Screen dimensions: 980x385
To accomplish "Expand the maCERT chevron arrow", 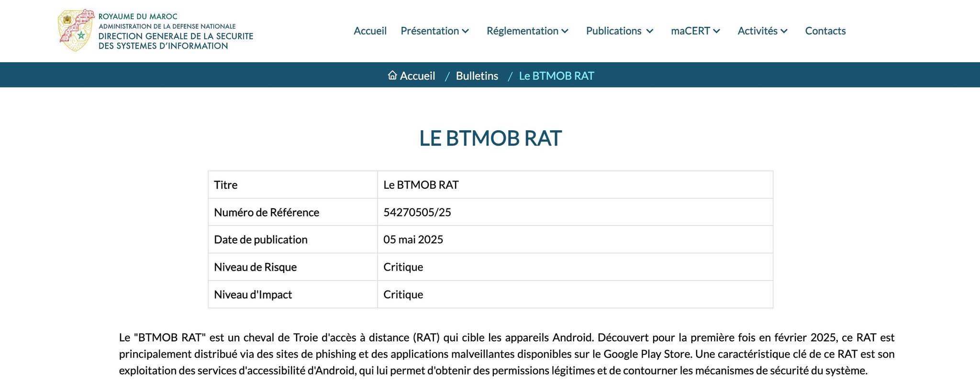I will pyautogui.click(x=716, y=31).
